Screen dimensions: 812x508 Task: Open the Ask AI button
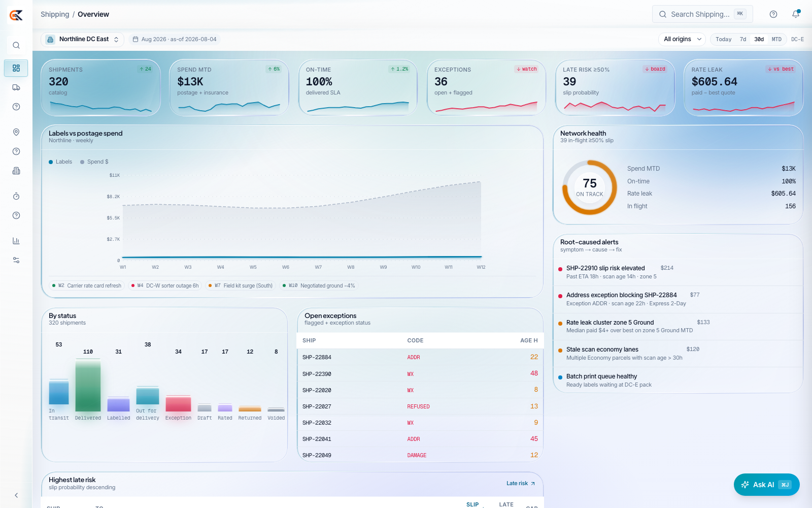tap(766, 485)
